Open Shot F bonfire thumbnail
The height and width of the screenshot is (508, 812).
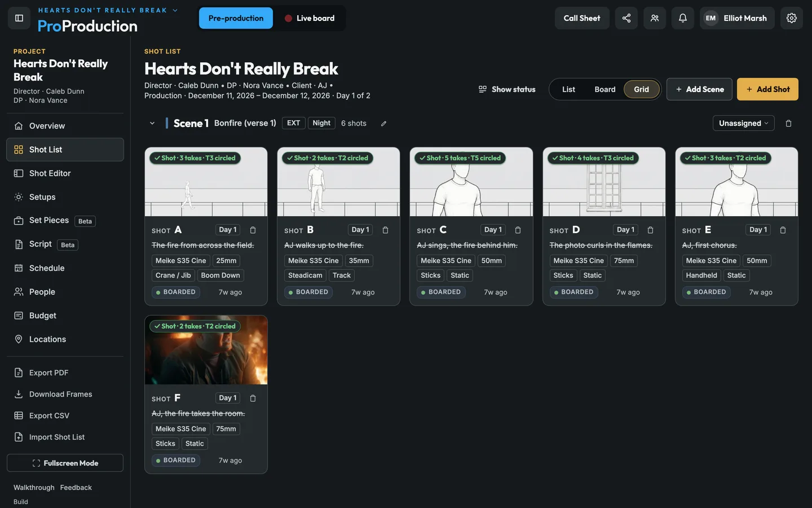click(x=206, y=350)
